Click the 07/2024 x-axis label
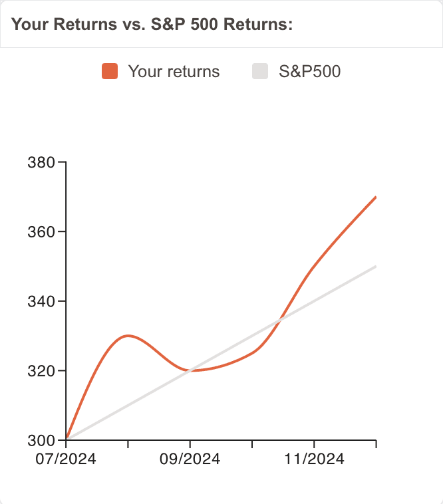 pos(67,459)
